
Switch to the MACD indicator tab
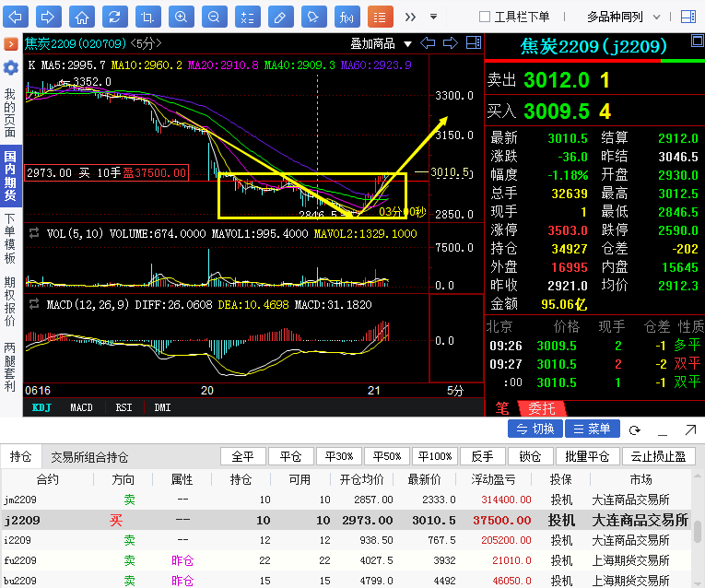tap(82, 407)
